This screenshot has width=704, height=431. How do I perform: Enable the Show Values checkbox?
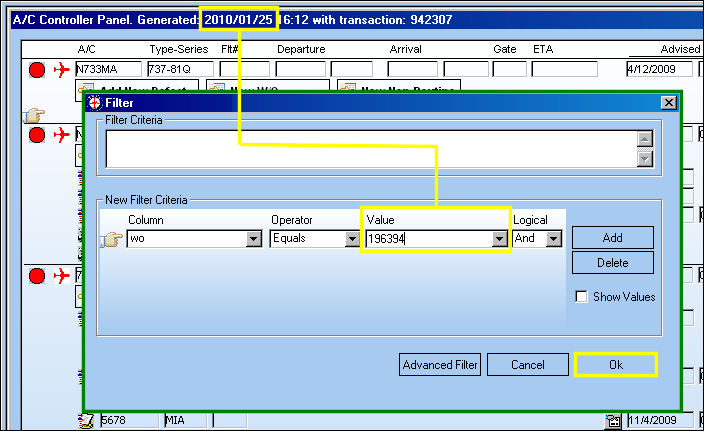(x=581, y=297)
